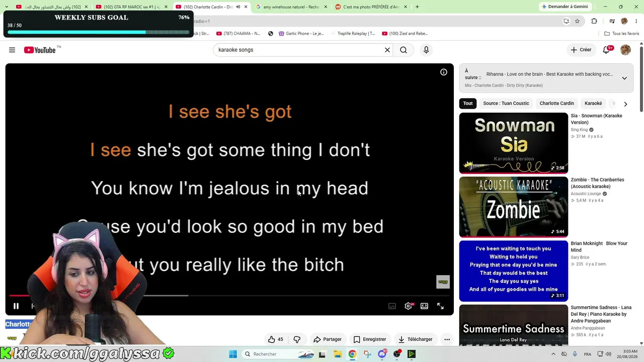This screenshot has height=362, width=644.
Task: Show video info card icon
Action: (x=444, y=72)
